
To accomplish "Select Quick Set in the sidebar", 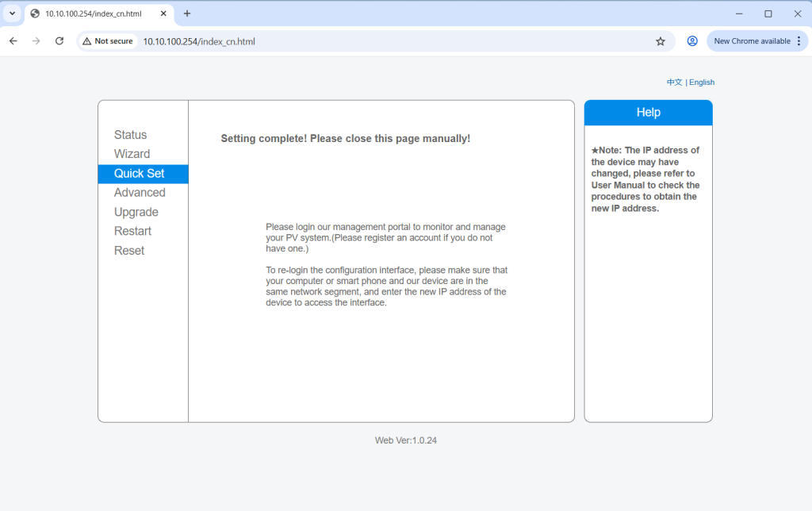I will [140, 174].
